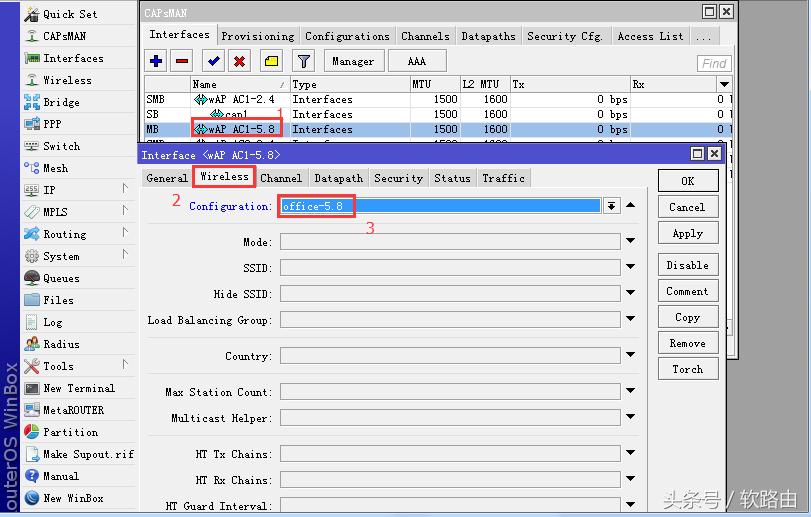Switch to the Datapath tab in dialog

(338, 178)
